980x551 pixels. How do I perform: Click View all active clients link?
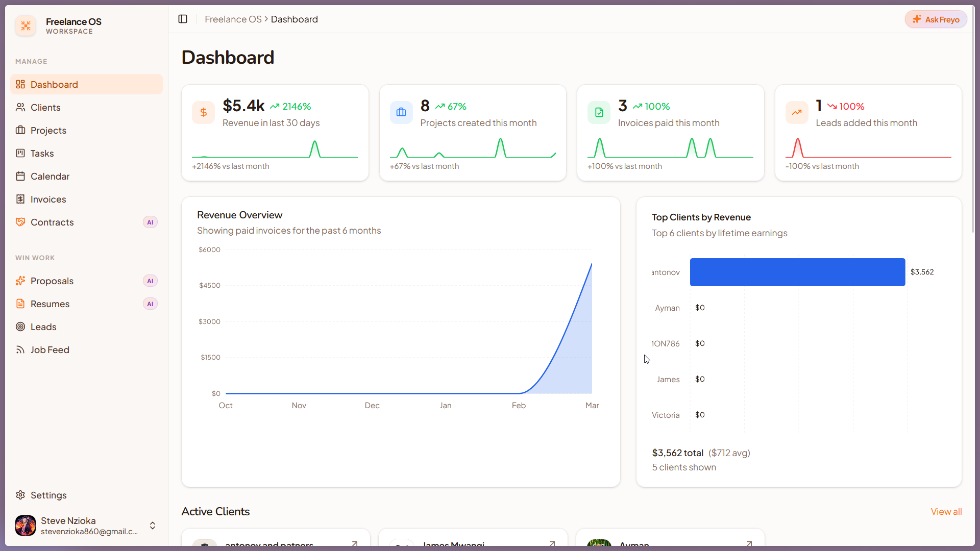pos(946,512)
